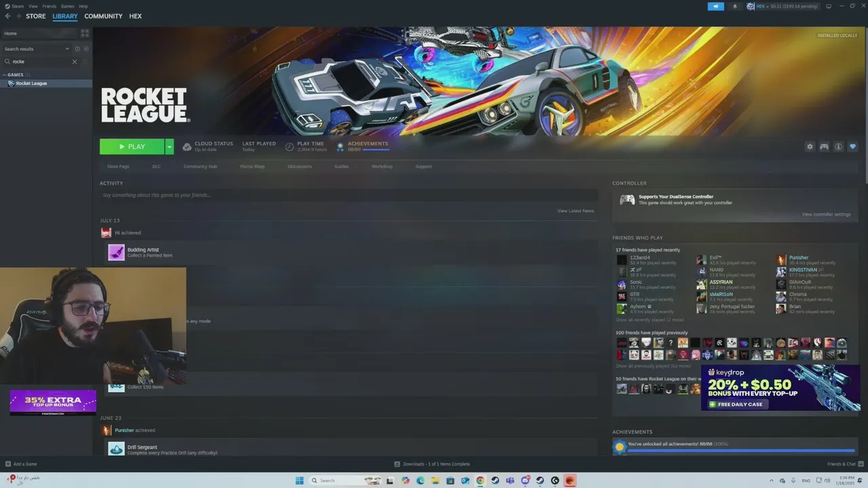Open the STORE tab
This screenshot has height=488, width=868.
pos(36,16)
